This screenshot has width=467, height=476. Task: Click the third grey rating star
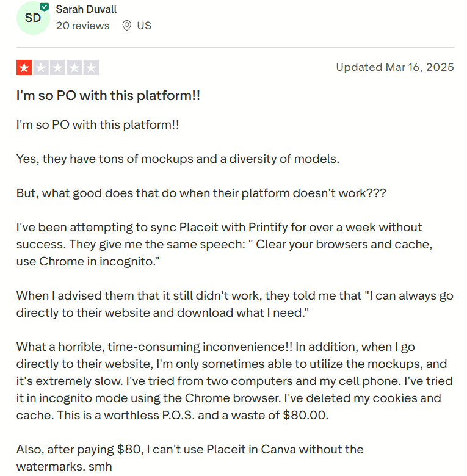[57, 68]
